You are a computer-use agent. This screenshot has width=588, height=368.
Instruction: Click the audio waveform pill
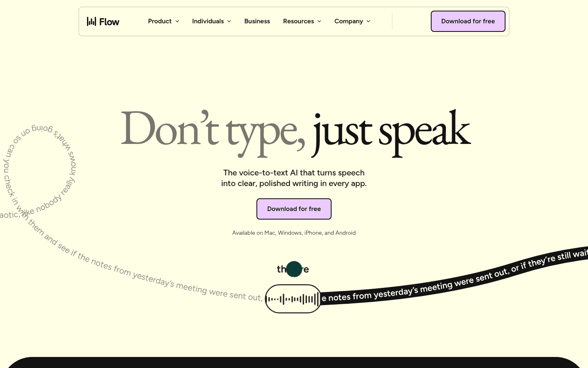[293, 299]
